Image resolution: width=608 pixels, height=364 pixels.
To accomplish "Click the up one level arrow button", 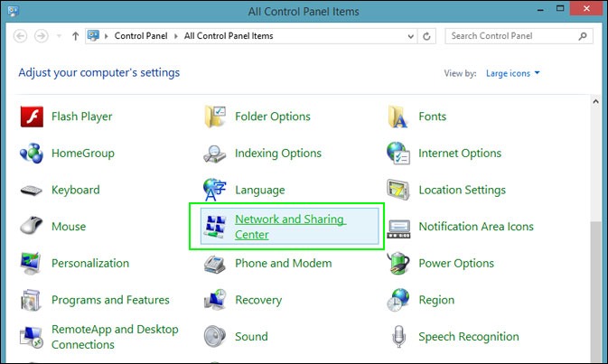I will point(75,36).
